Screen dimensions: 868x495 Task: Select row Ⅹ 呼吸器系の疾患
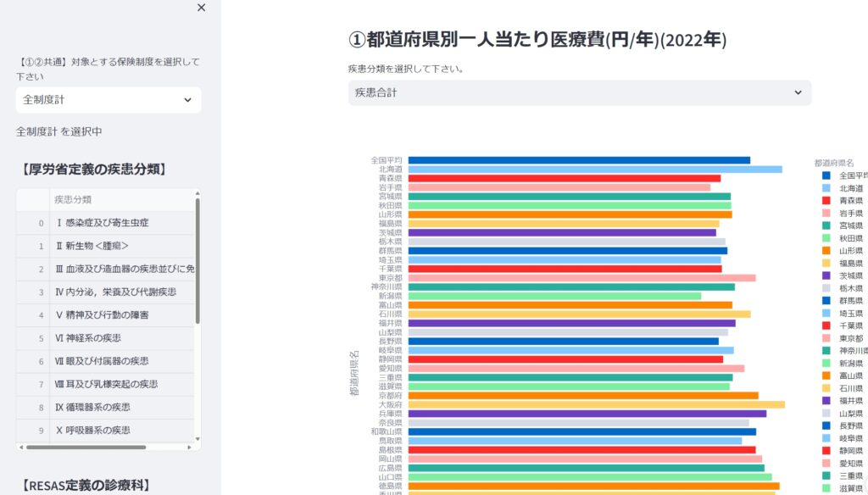tap(105, 431)
